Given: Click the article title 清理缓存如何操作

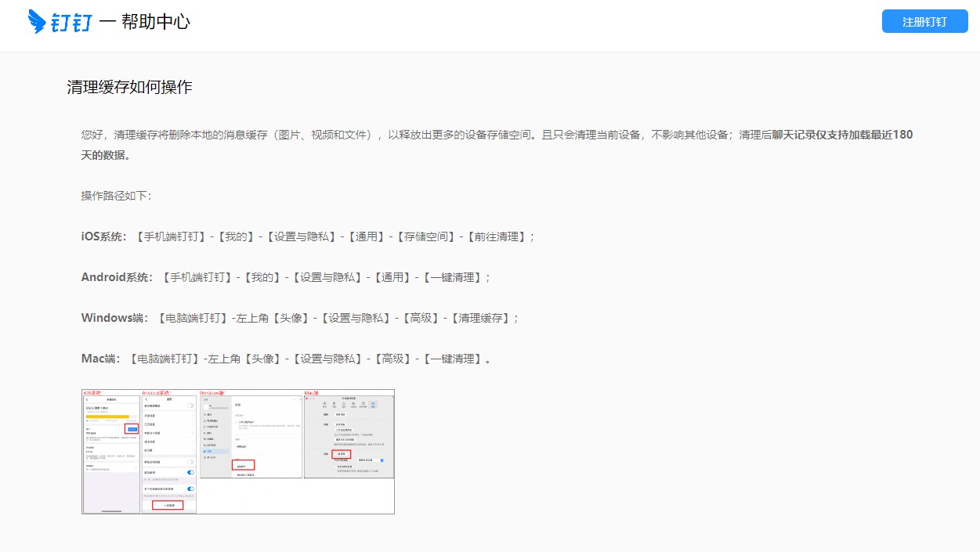Looking at the screenshot, I should [129, 87].
